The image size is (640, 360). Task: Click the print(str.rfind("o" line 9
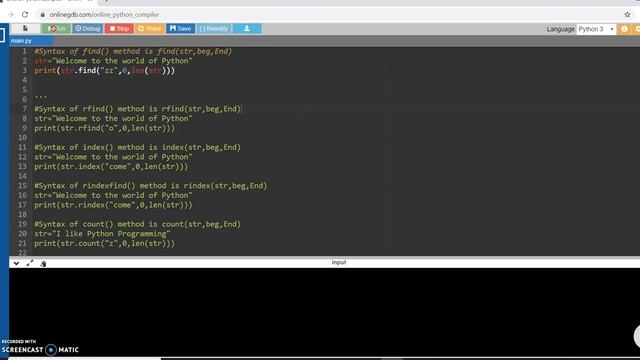pyautogui.click(x=104, y=128)
